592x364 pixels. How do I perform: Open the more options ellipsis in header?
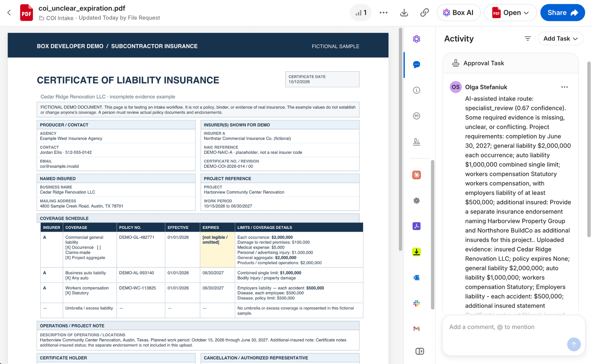point(383,13)
